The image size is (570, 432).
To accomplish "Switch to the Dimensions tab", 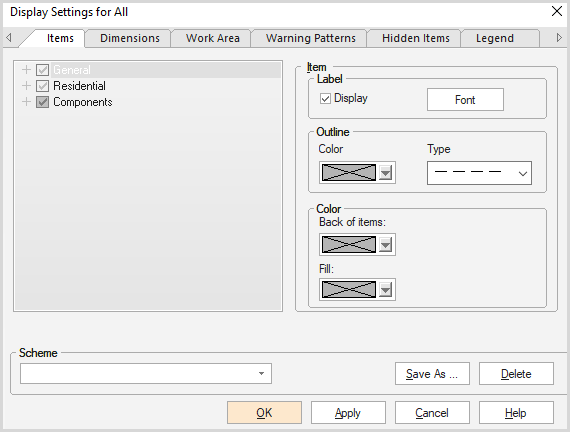I will coord(130,38).
